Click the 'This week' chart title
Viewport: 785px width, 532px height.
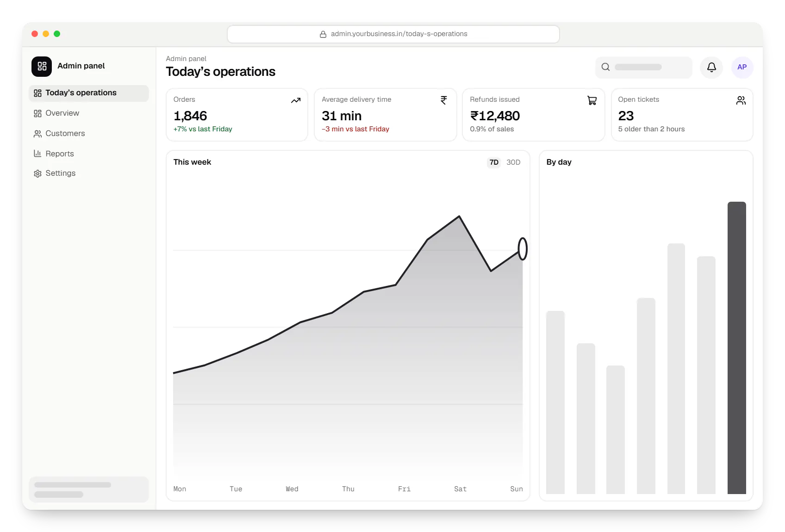pyautogui.click(x=192, y=162)
